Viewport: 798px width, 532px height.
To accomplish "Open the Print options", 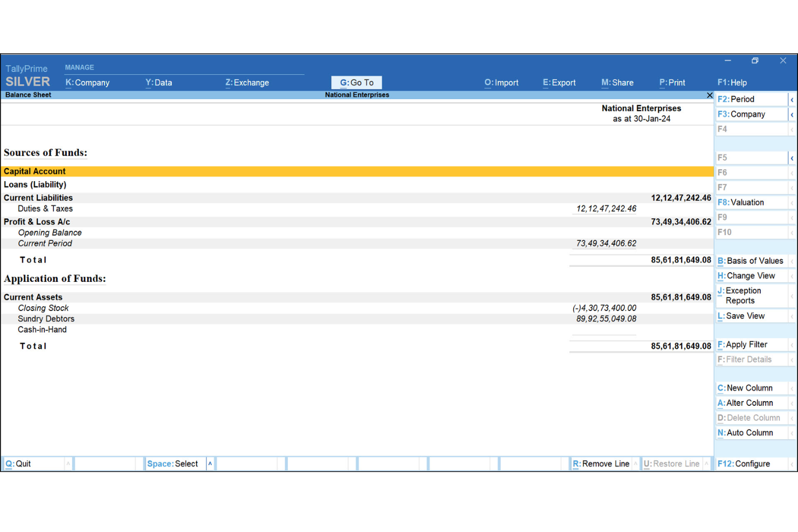I will [672, 82].
